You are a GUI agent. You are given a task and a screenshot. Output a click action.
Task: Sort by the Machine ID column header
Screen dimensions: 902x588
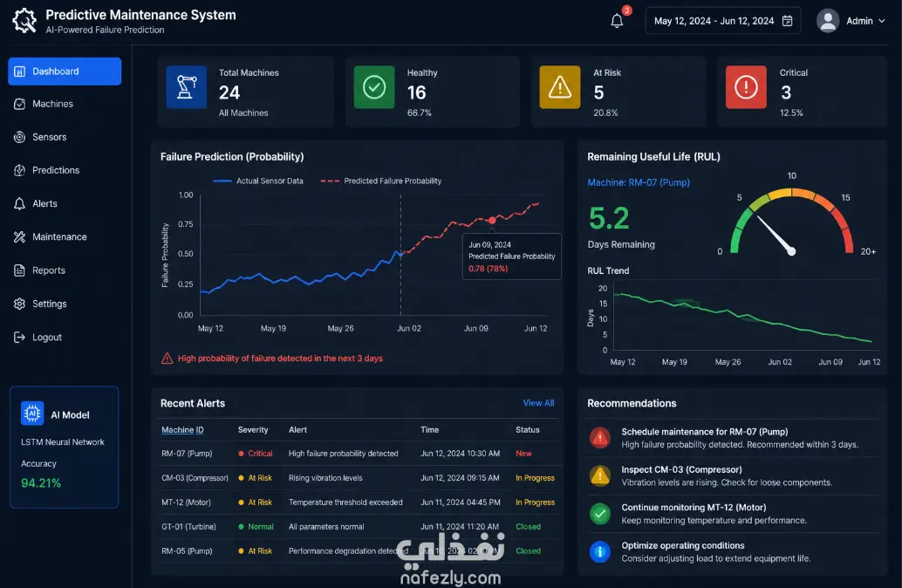[x=182, y=430]
